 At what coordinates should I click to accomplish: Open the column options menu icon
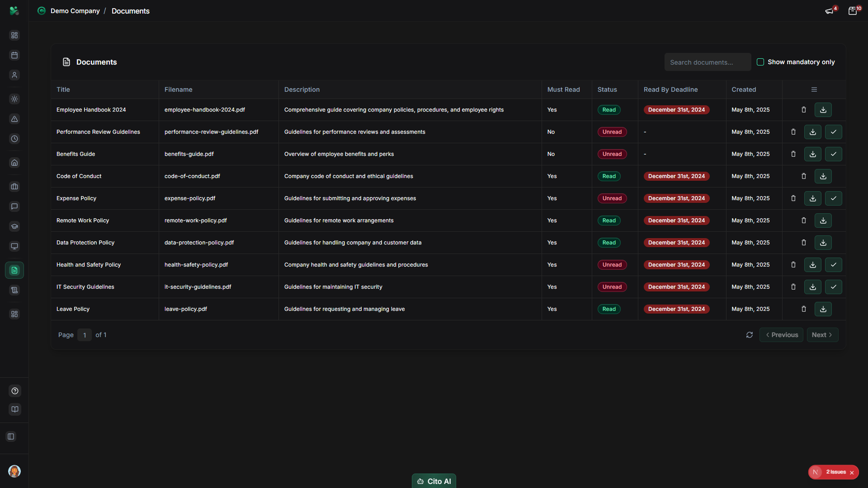pyautogui.click(x=814, y=89)
